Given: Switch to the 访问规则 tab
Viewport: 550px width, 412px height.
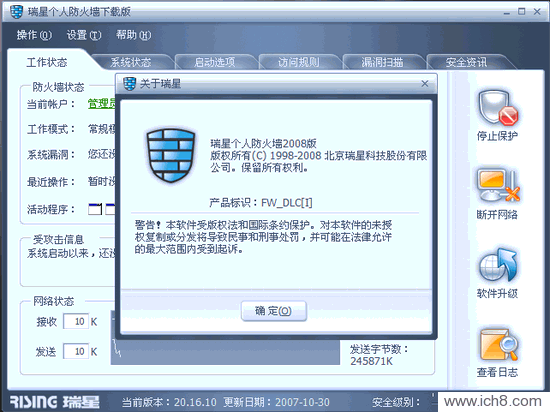Looking at the screenshot, I should pyautogui.click(x=299, y=62).
